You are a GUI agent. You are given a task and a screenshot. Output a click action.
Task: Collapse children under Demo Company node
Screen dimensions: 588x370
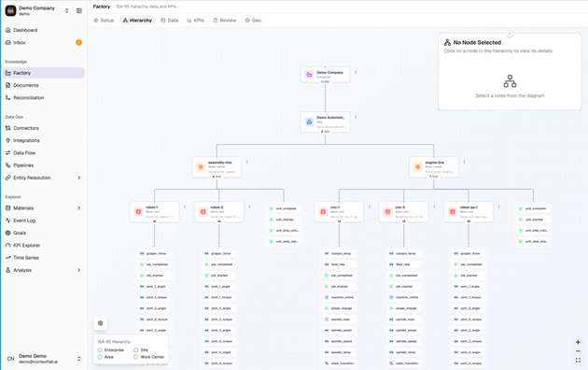click(325, 81)
